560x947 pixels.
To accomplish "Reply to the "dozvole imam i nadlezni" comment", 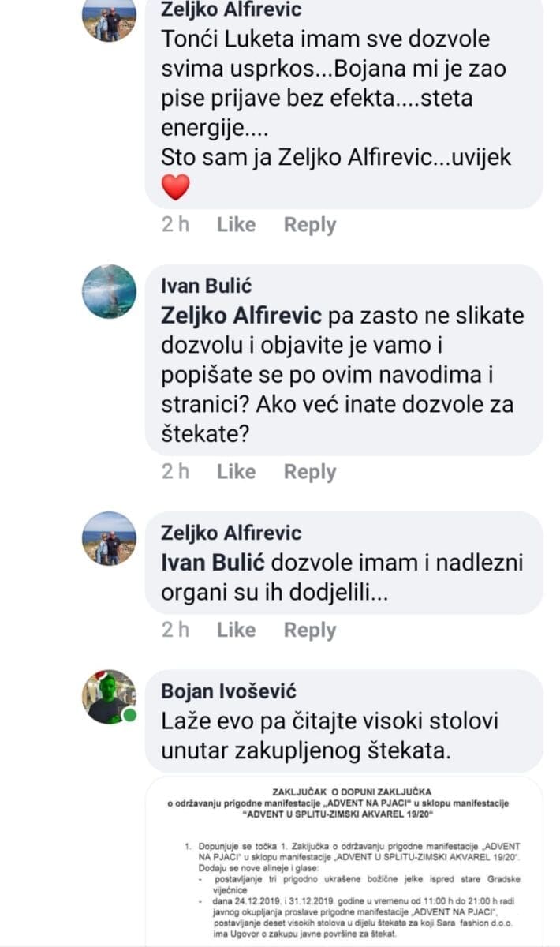I will [310, 631].
